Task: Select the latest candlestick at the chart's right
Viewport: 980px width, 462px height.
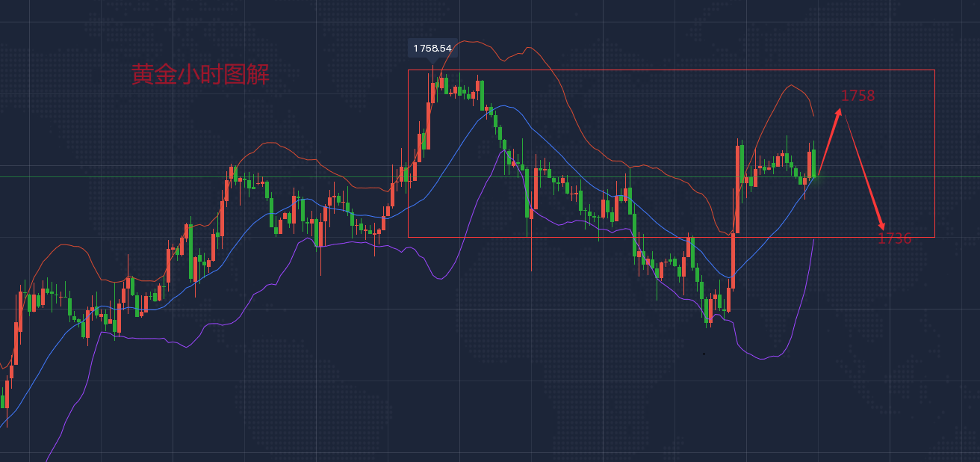Action: coord(813,163)
